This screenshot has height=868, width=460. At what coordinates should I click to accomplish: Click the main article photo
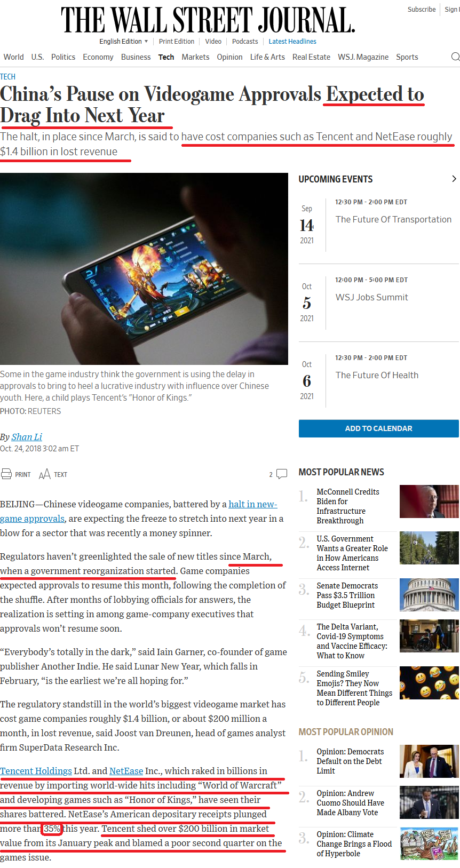[144, 269]
